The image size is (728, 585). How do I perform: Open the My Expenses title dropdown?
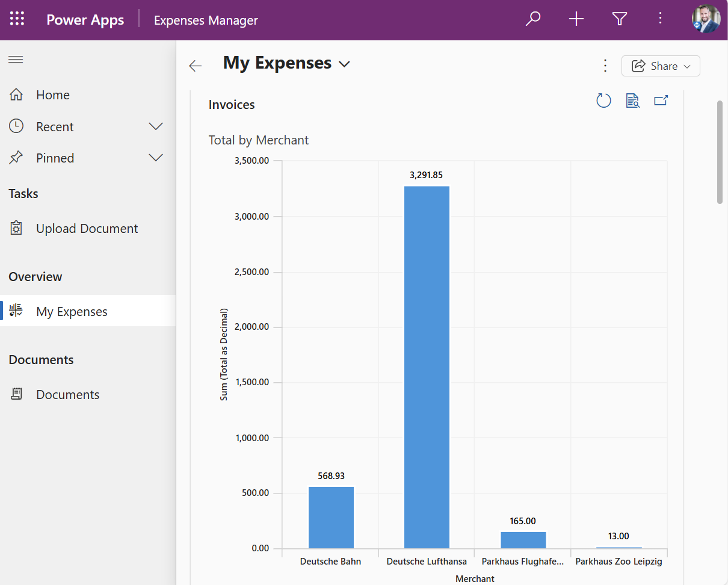tap(345, 64)
